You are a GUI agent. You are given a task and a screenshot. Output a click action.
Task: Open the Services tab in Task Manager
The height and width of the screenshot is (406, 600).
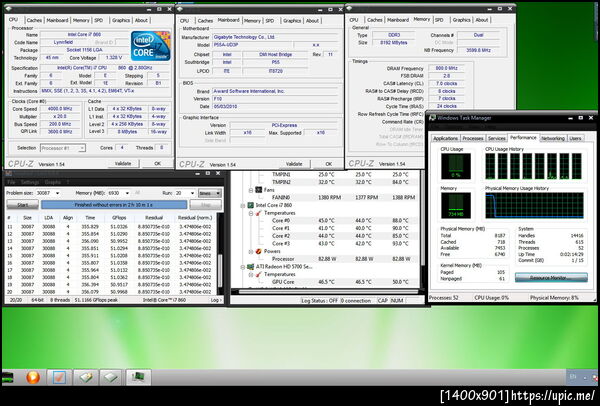click(496, 139)
